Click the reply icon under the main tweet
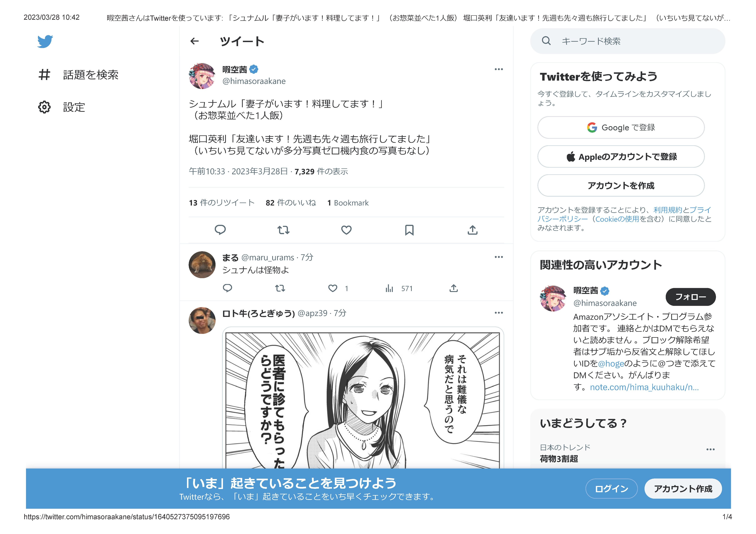 tap(220, 230)
